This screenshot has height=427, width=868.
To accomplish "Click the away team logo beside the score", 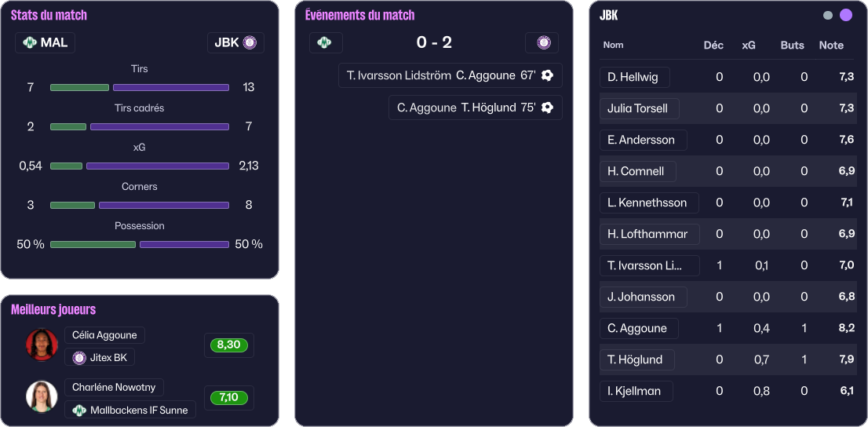I will (x=542, y=42).
